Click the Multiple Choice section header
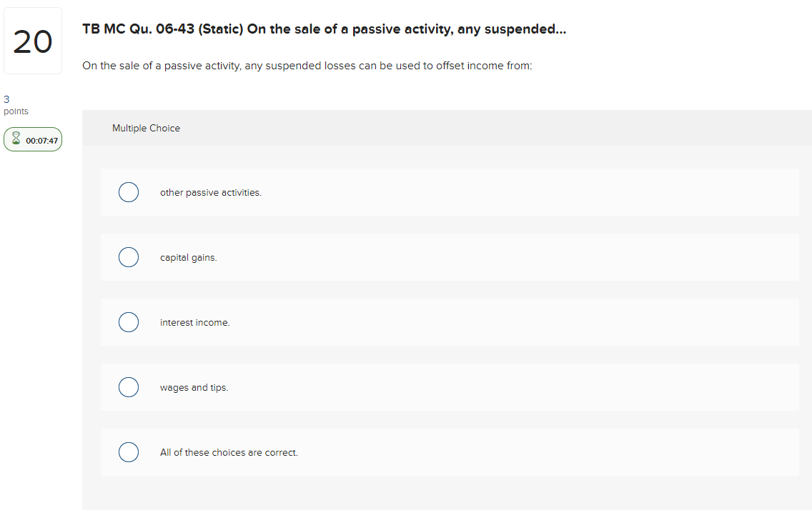Screen dimensions: 812x510 (146, 128)
